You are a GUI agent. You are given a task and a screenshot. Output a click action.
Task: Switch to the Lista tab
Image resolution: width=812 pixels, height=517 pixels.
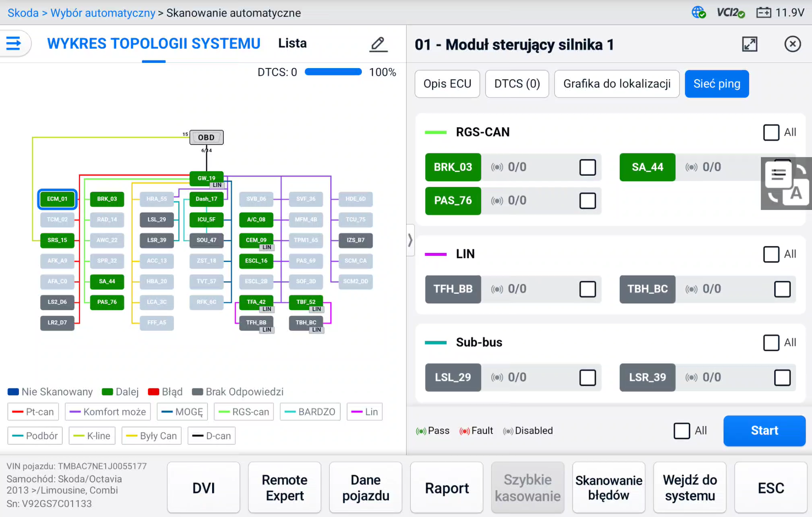[292, 44]
